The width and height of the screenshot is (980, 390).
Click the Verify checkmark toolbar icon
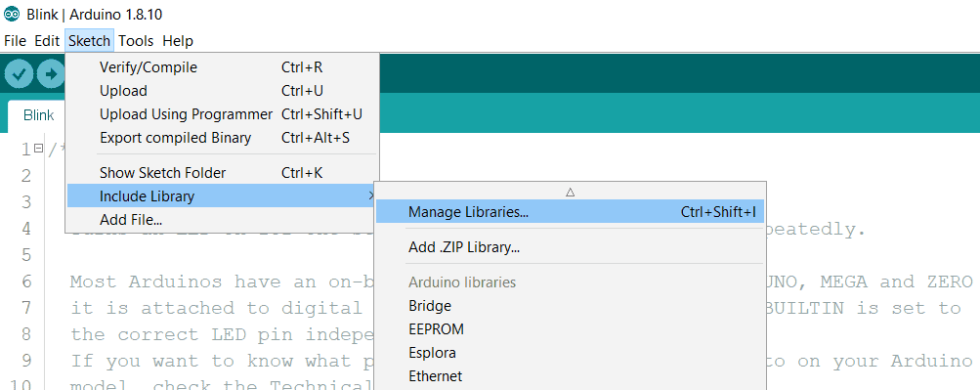(x=19, y=74)
